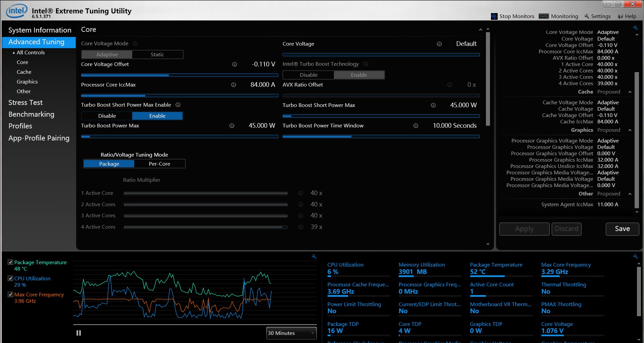Click the Turbo Boost Power Max info icon
The height and width of the screenshot is (343, 644).
tap(232, 126)
